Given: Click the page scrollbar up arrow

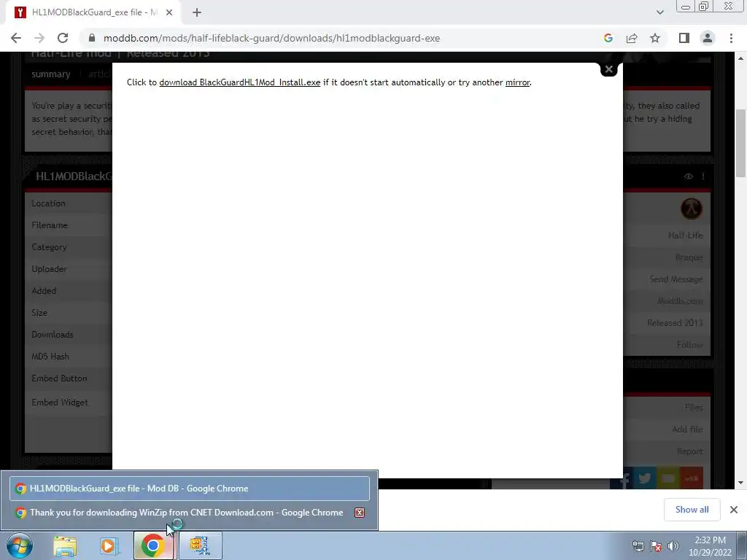Looking at the screenshot, I should coord(741,58).
